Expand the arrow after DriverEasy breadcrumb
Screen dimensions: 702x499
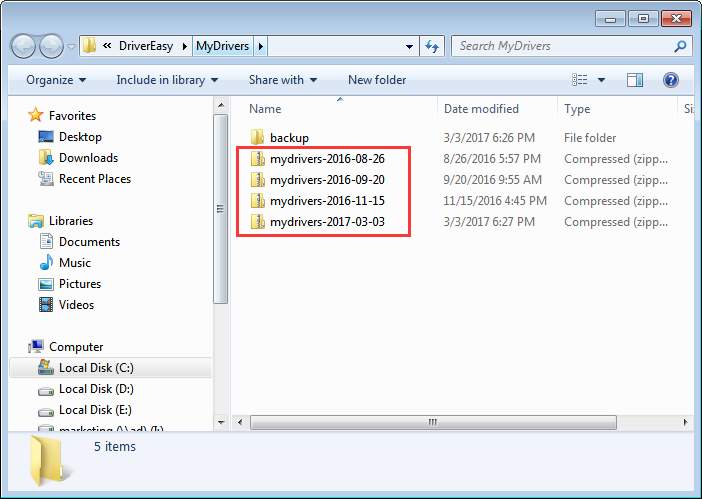coord(184,46)
